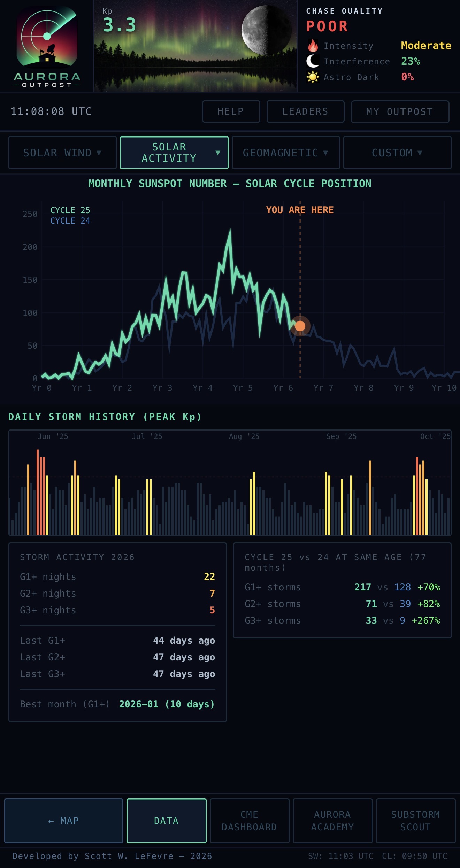Screen dimensions: 460x868
Task: Click the Kp 3.3 value
Action: coord(119,25)
